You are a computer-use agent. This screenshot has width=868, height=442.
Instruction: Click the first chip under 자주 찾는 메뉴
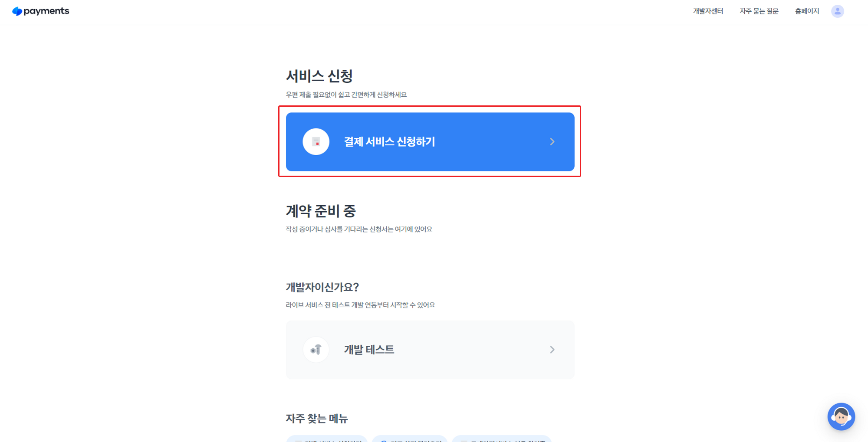point(325,440)
